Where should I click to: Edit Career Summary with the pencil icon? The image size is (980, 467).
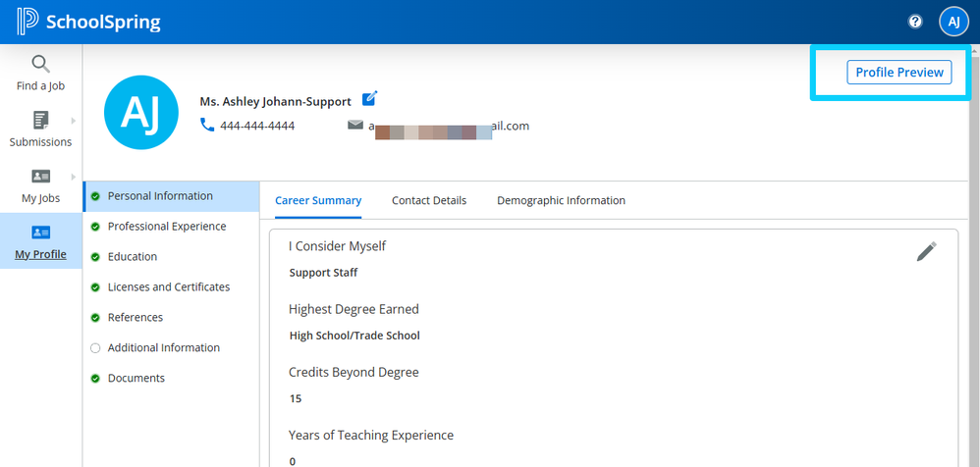926,252
